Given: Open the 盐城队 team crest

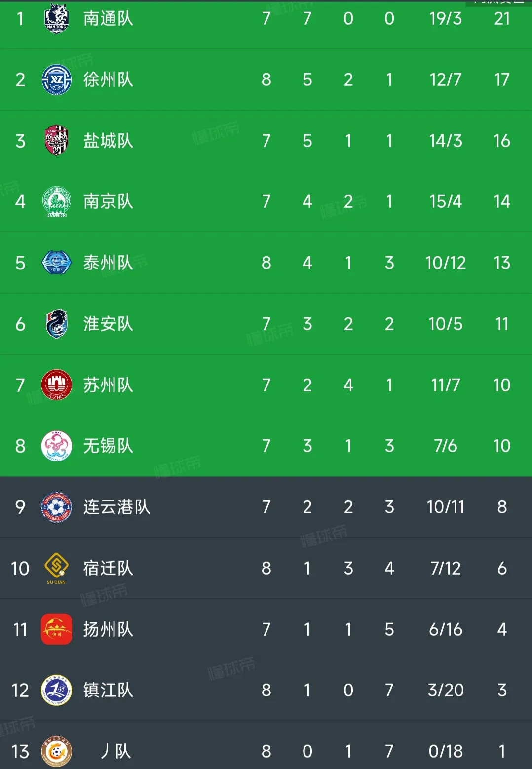Looking at the screenshot, I should [56, 141].
